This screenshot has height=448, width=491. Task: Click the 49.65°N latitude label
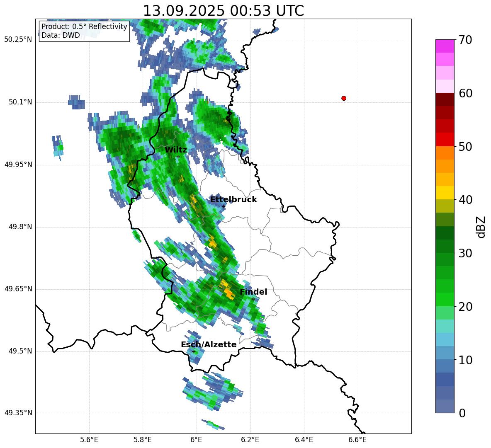pyautogui.click(x=18, y=288)
